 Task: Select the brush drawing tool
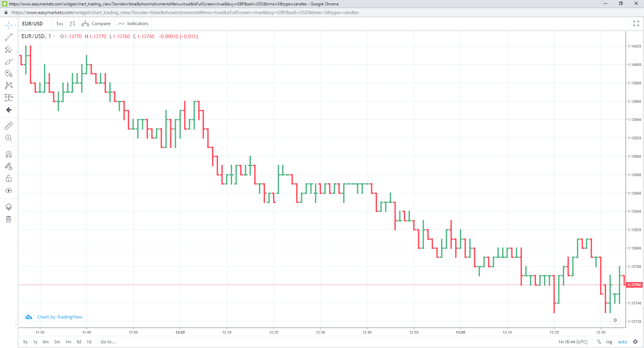click(x=9, y=62)
